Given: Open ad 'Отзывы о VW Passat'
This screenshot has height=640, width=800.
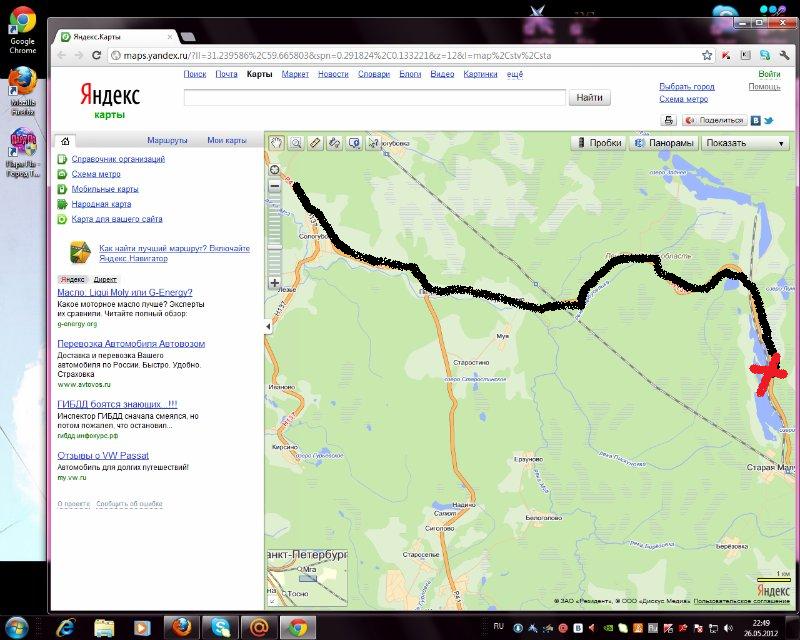Looking at the screenshot, I should tap(103, 455).
